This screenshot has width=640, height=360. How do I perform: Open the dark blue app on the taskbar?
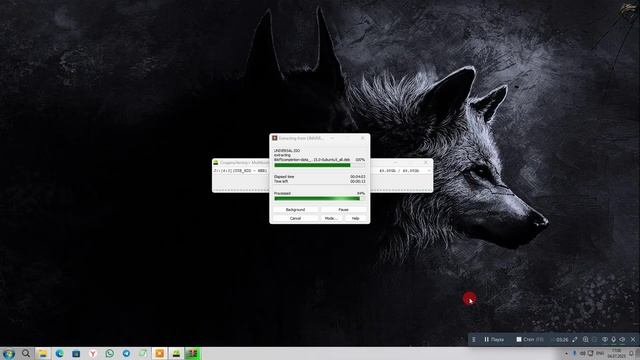pos(76,353)
